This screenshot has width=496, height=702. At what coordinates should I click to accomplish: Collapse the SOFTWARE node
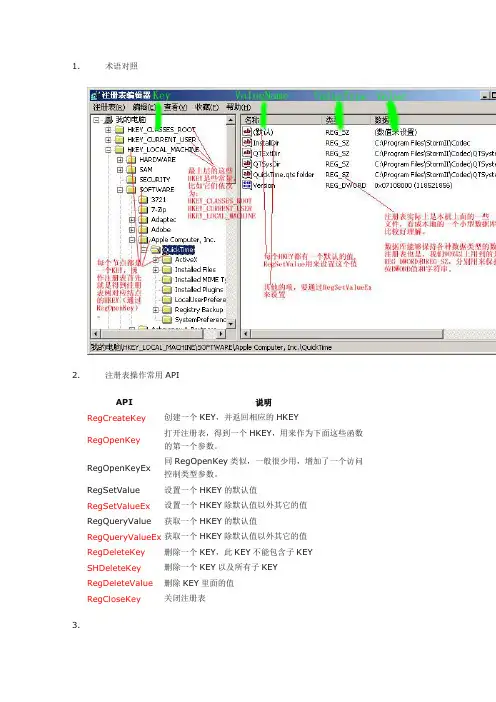[x=120, y=190]
